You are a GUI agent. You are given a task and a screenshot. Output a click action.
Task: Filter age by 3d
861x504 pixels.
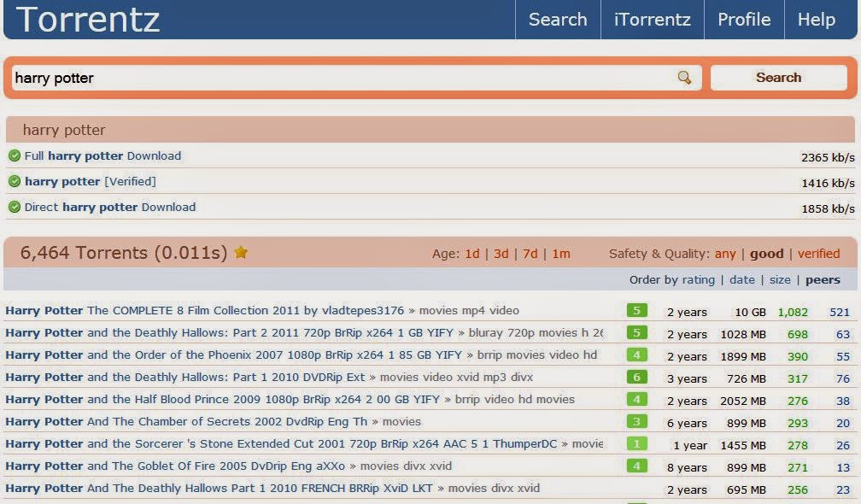pyautogui.click(x=501, y=254)
